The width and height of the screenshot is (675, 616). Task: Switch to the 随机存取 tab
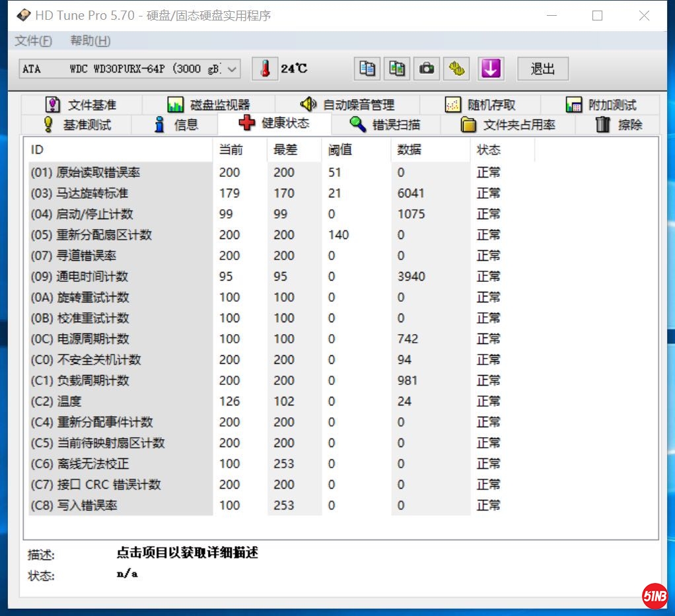[487, 104]
